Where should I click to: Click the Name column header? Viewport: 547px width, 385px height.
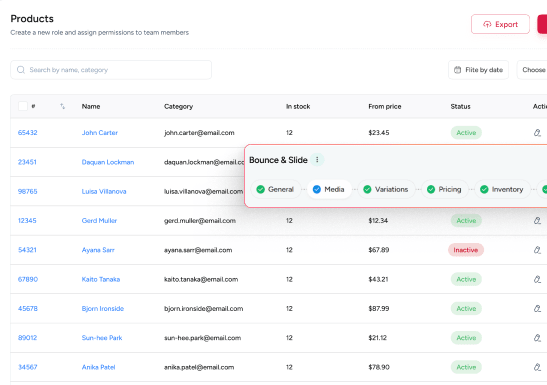[91, 106]
